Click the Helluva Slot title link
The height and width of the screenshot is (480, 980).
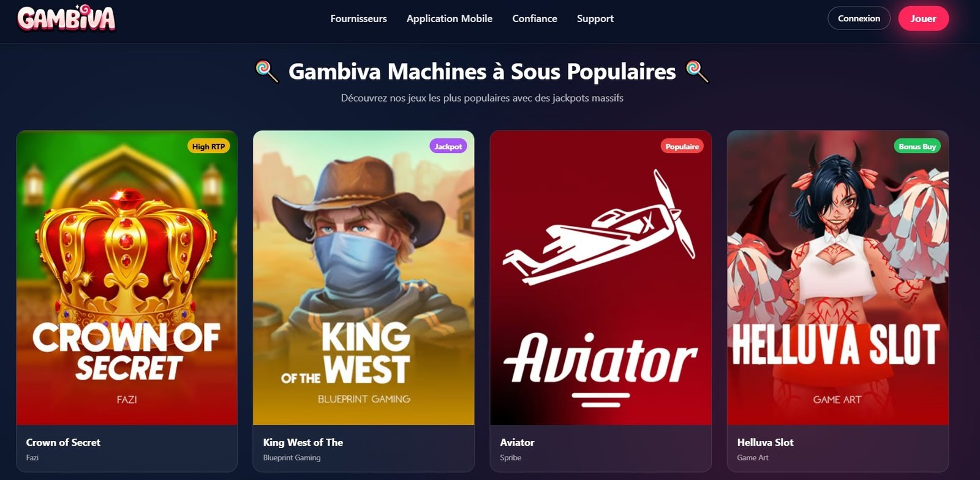click(x=765, y=442)
